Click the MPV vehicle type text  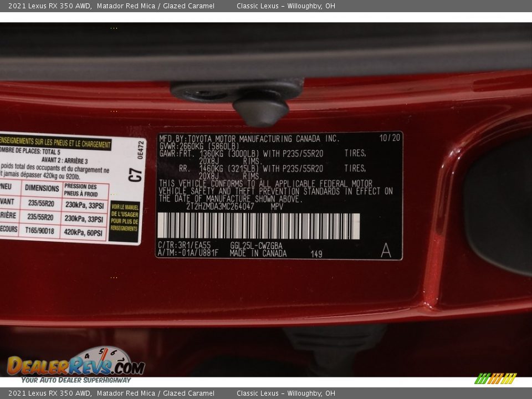(x=277, y=206)
